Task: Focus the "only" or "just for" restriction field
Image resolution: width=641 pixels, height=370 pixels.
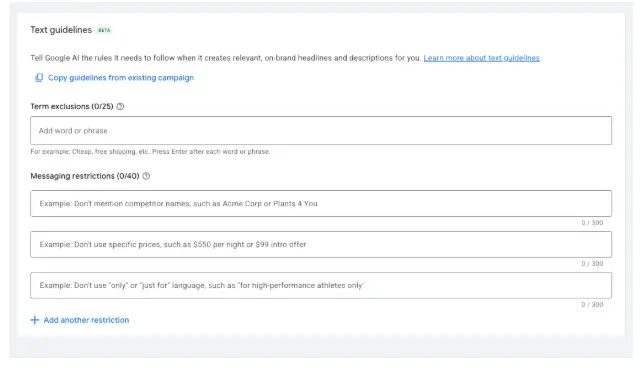Action: pos(321,285)
